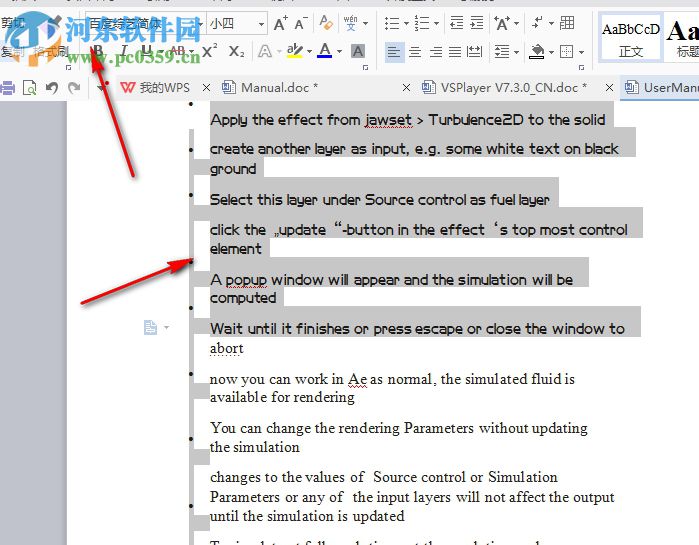Open the font size 小四 dropdown
Viewport: 699px width, 545px height.
261,24
